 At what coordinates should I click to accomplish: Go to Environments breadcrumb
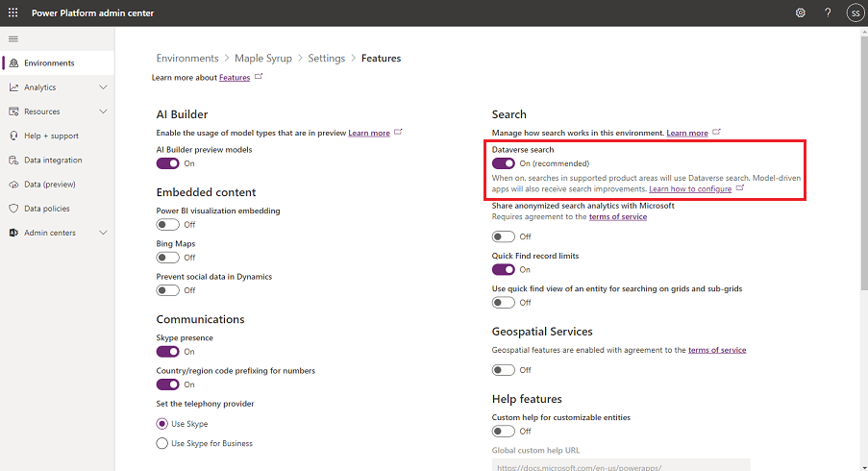(x=187, y=58)
